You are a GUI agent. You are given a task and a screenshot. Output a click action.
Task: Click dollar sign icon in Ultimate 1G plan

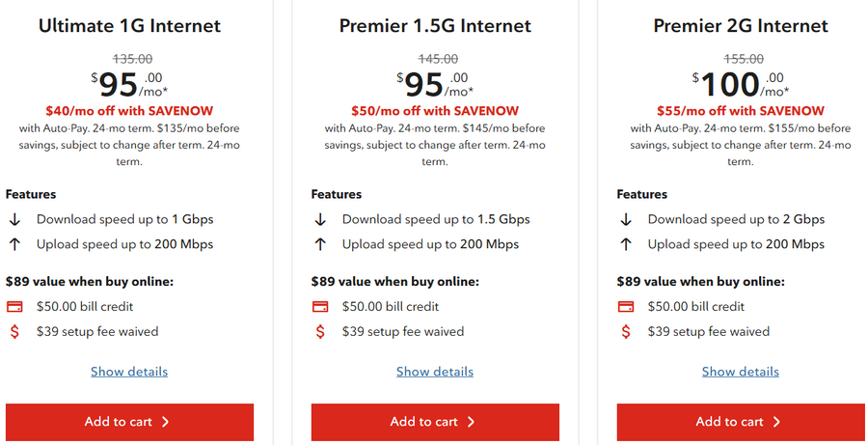coord(14,332)
